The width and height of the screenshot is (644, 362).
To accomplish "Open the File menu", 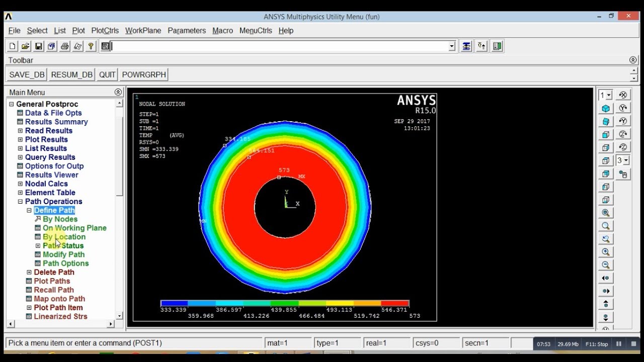I will click(15, 31).
